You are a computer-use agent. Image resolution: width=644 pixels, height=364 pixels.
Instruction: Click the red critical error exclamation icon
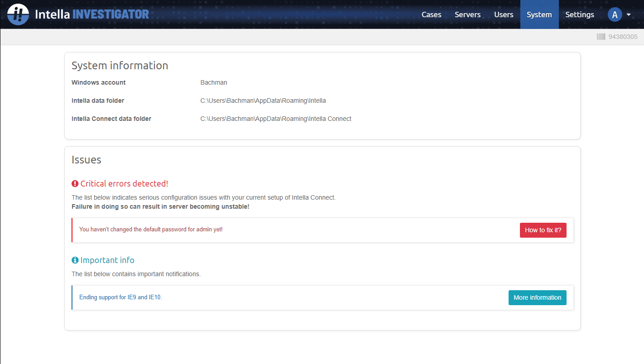click(75, 183)
